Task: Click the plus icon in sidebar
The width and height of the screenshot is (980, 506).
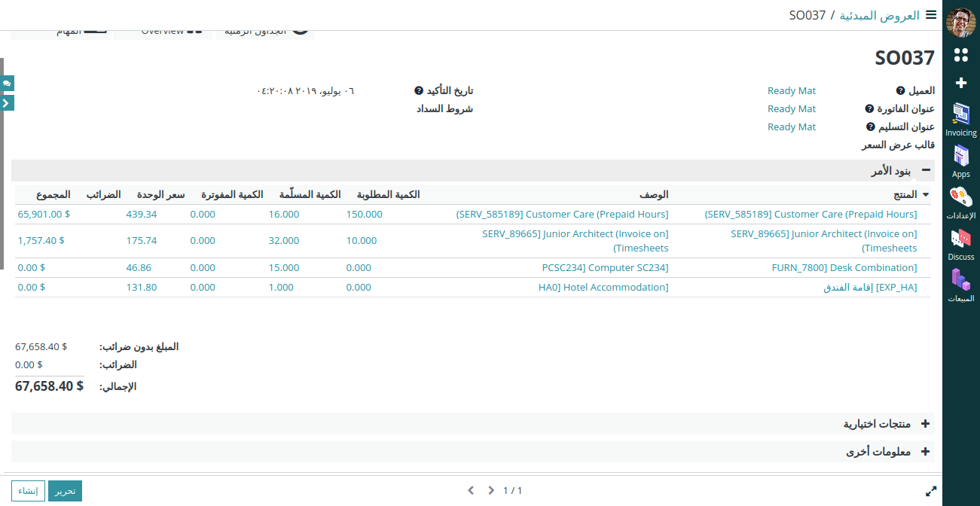Action: coord(960,83)
